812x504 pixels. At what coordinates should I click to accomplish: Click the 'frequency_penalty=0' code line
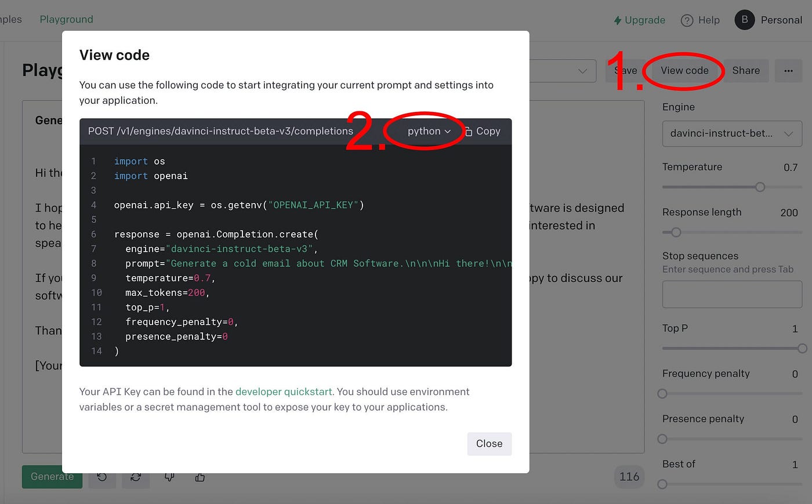click(182, 322)
